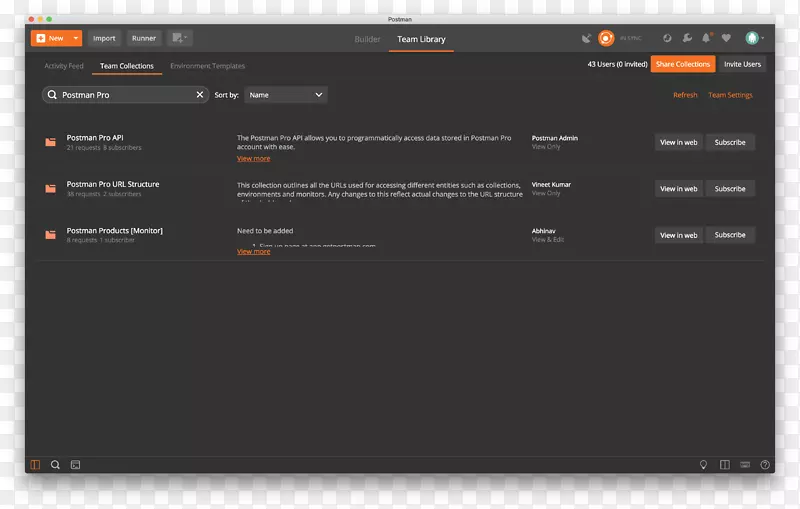Viewport: 800px width, 509px height.
Task: Click the heart icon in header
Action: point(726,38)
